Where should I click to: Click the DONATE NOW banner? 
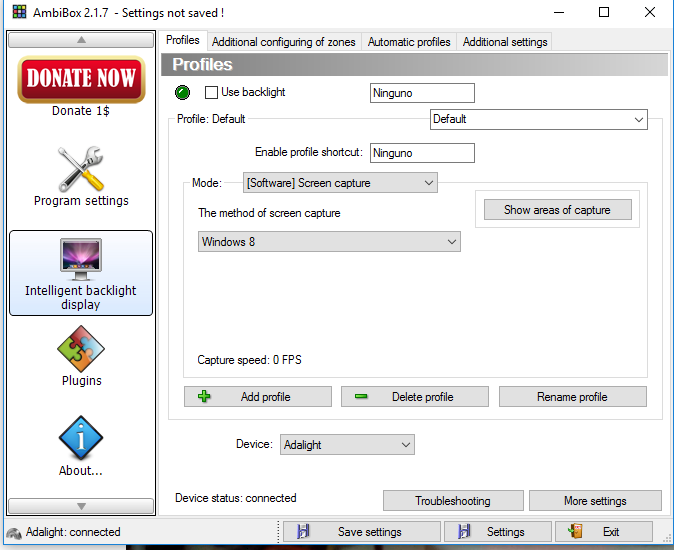[81, 79]
